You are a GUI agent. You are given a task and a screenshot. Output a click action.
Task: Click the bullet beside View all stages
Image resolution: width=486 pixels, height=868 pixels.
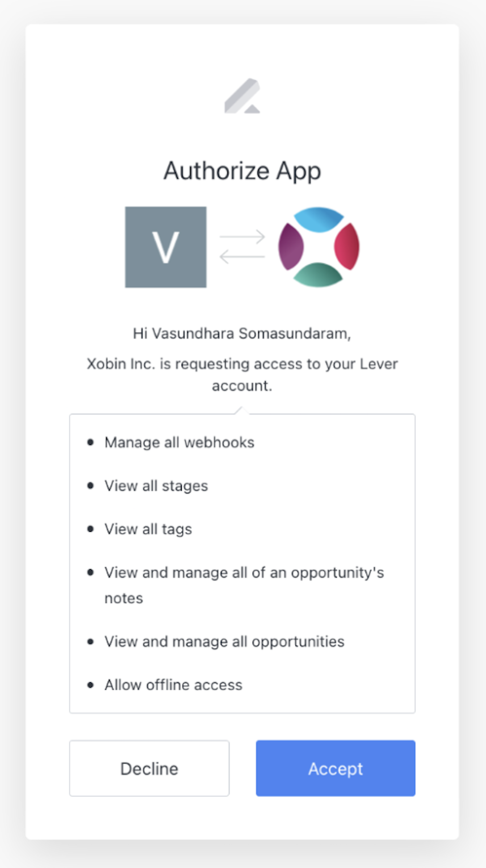90,486
